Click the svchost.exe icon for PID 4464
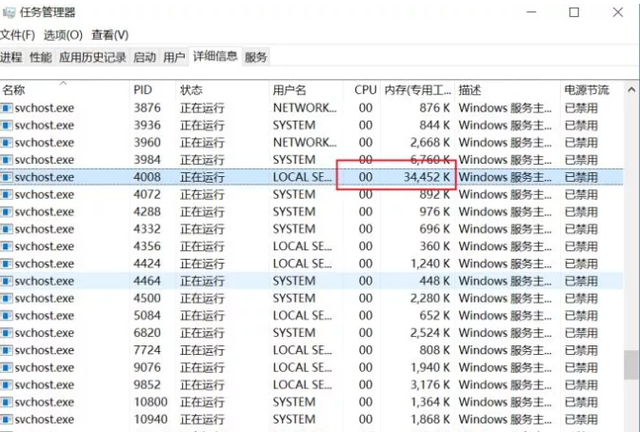This screenshot has height=432, width=640. pos(7,281)
